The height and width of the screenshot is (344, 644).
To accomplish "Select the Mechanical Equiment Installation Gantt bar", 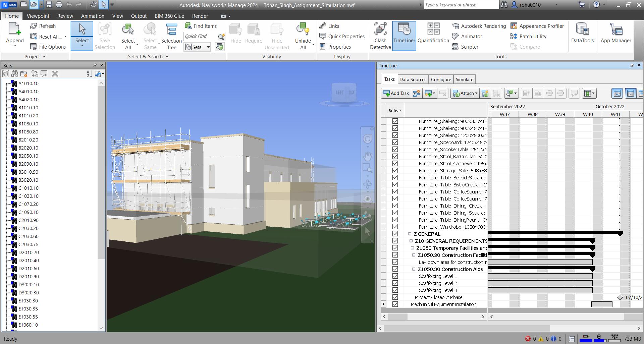I will click(602, 304).
